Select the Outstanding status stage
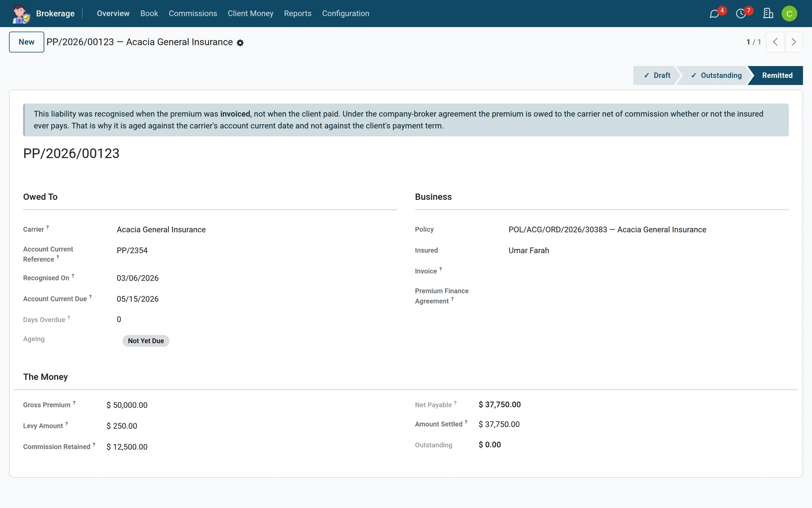 click(716, 75)
